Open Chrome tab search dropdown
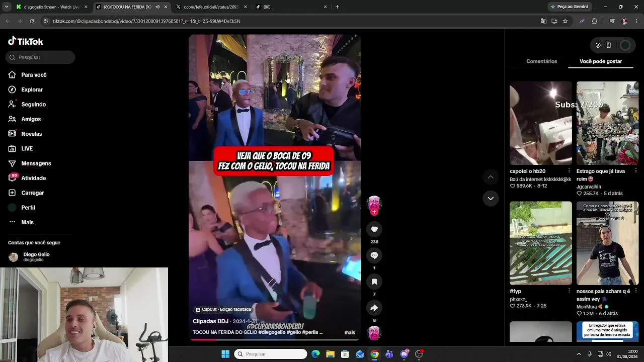This screenshot has width=644, height=362. [x=7, y=7]
